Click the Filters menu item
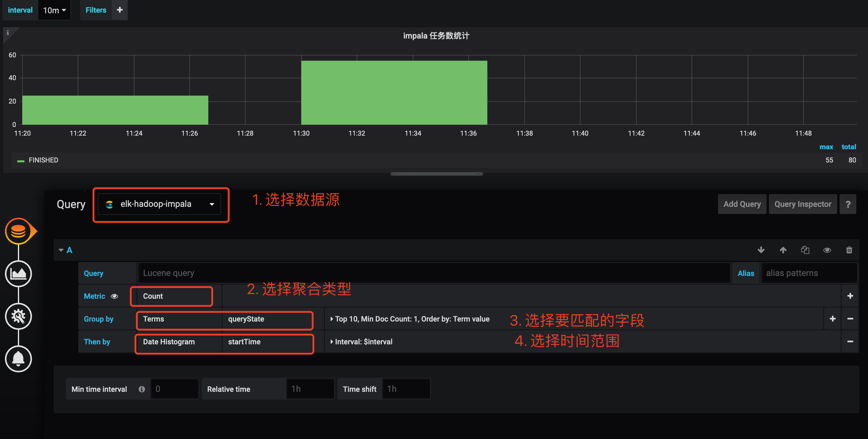 tap(95, 8)
